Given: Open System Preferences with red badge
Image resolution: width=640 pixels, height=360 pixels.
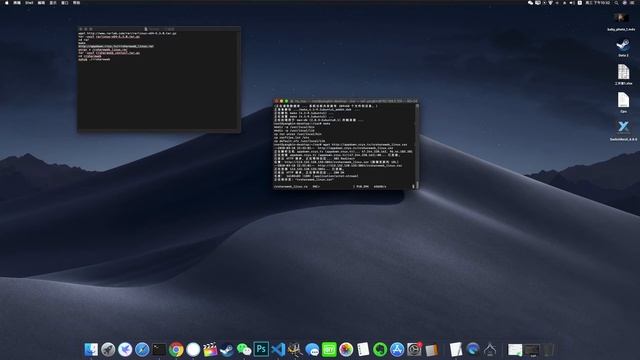Looking at the screenshot, I should pos(414,349).
